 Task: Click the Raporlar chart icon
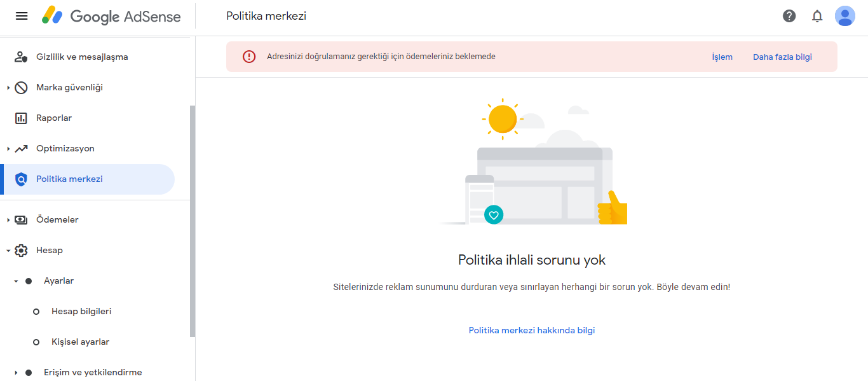[21, 118]
